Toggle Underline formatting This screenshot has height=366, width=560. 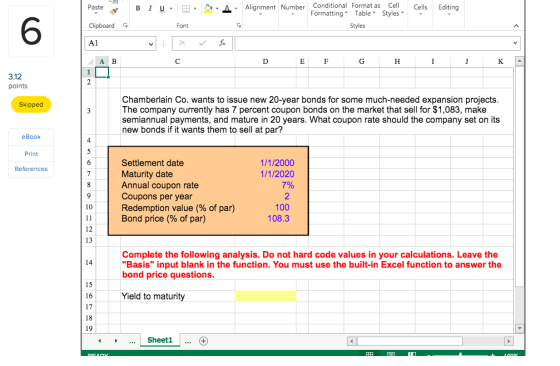pyautogui.click(x=162, y=8)
